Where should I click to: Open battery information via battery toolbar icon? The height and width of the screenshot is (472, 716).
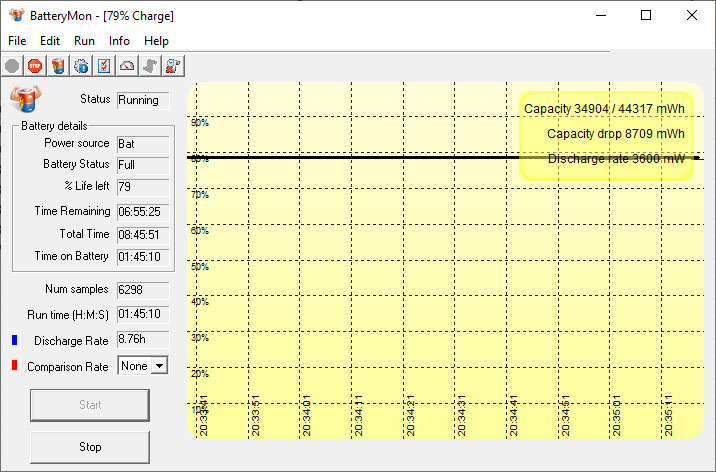(58, 66)
